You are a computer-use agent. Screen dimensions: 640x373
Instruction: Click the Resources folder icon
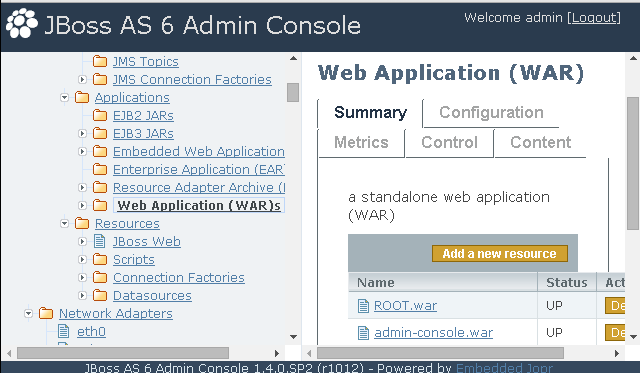tap(82, 223)
